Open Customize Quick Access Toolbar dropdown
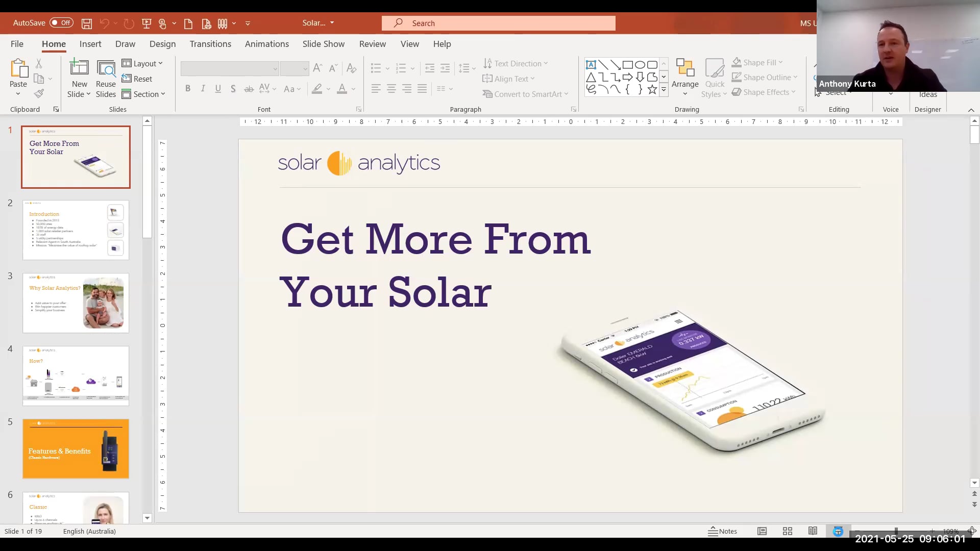 (248, 23)
